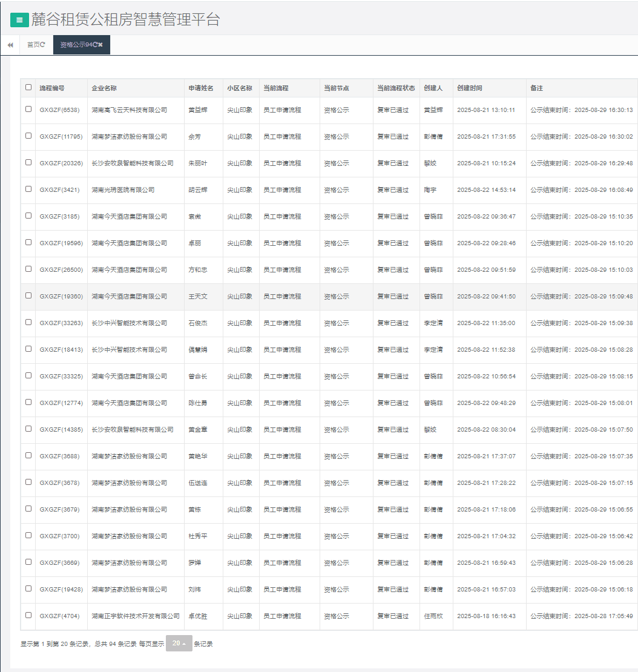The width and height of the screenshot is (638, 672).
Task: Tick checkbox for row GXGZF(6538)
Action: pos(28,110)
